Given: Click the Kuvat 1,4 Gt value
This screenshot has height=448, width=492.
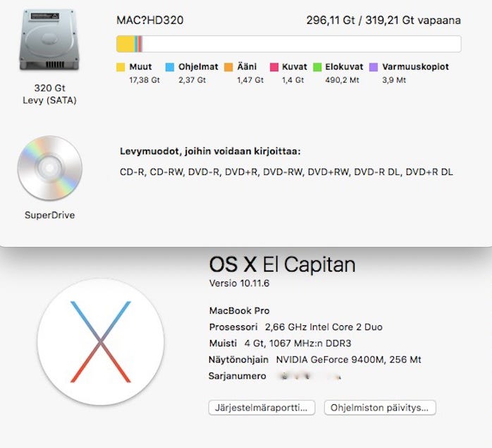Looking at the screenshot, I should 293,80.
